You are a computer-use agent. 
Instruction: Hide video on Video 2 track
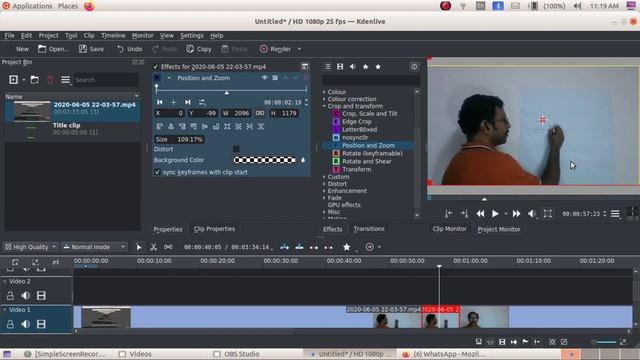[x=41, y=296]
